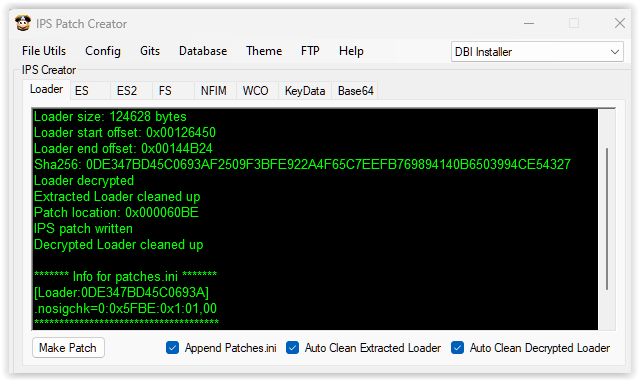Select the KeyData tab

click(305, 90)
